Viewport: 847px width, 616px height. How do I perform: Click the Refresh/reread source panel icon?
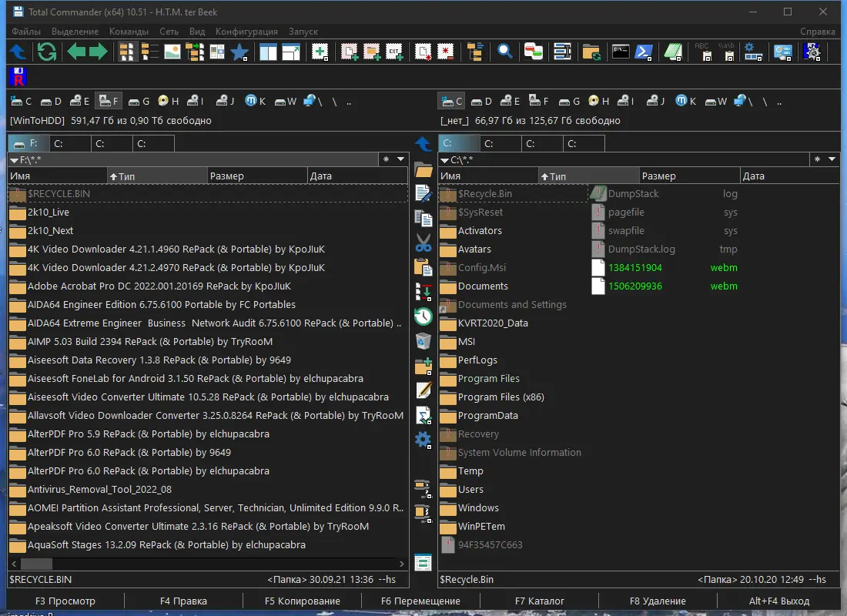tap(47, 52)
